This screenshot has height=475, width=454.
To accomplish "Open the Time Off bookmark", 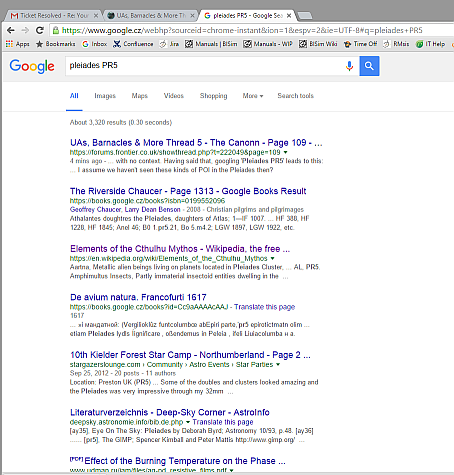I will point(361,44).
